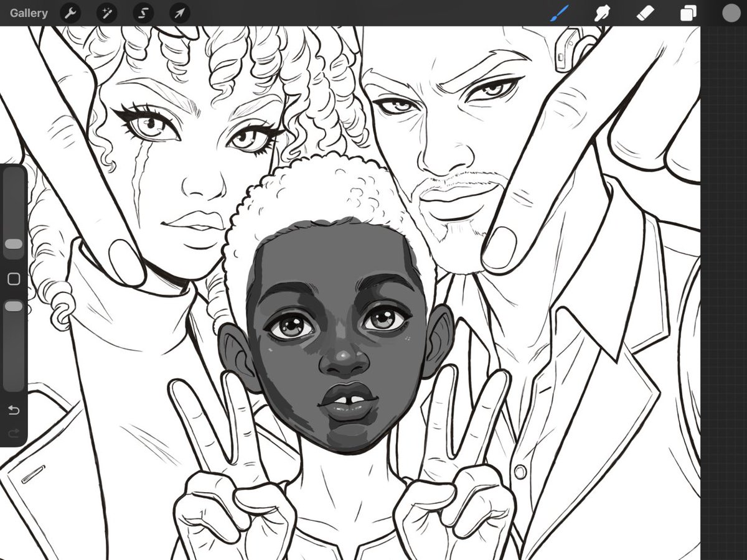This screenshot has height=560, width=747.
Task: Select the Eraser tool
Action: [645, 13]
